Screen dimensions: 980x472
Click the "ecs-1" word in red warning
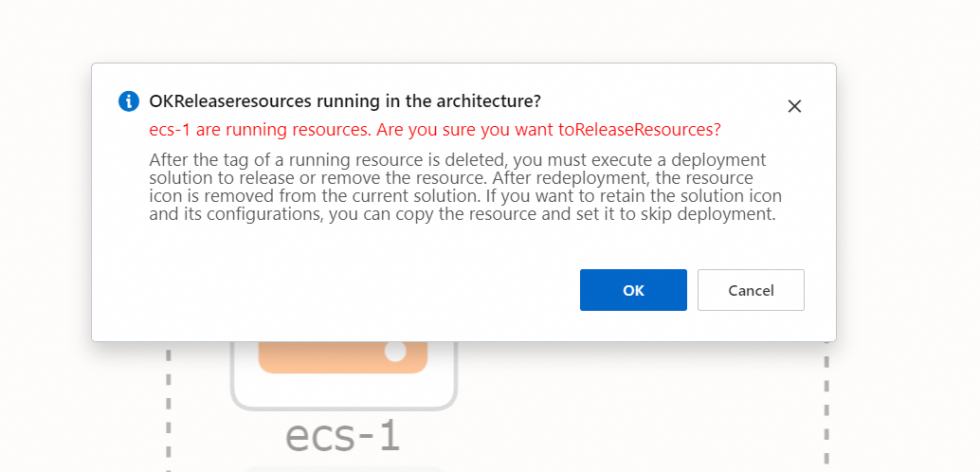click(169, 129)
